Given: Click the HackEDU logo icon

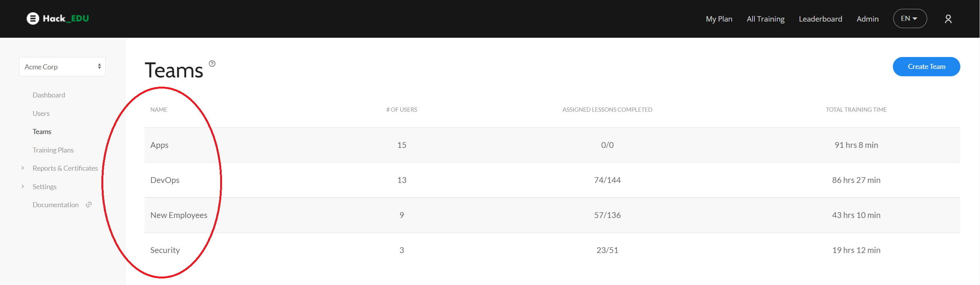Looking at the screenshot, I should pyautogui.click(x=33, y=18).
